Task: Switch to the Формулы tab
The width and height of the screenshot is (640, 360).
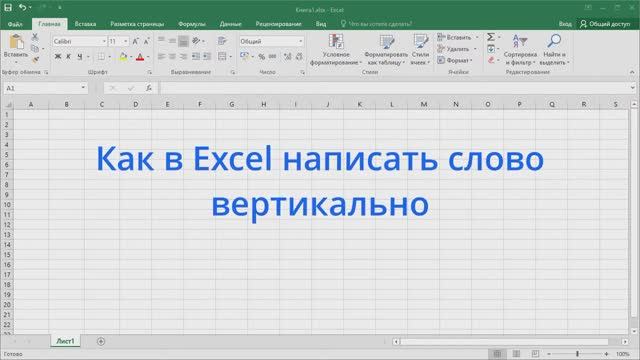Action: click(192, 24)
